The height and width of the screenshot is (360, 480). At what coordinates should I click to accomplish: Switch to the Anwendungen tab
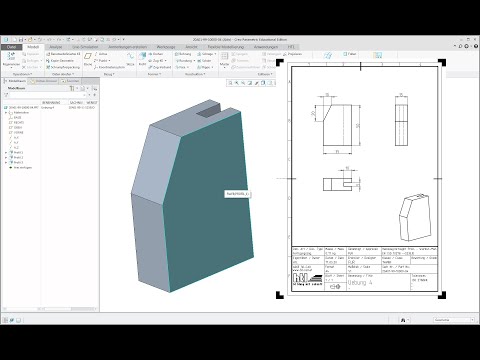pyautogui.click(x=266, y=47)
